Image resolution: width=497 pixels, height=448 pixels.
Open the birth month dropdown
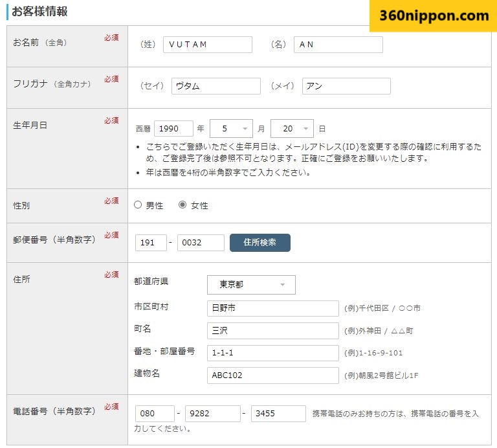pos(231,129)
